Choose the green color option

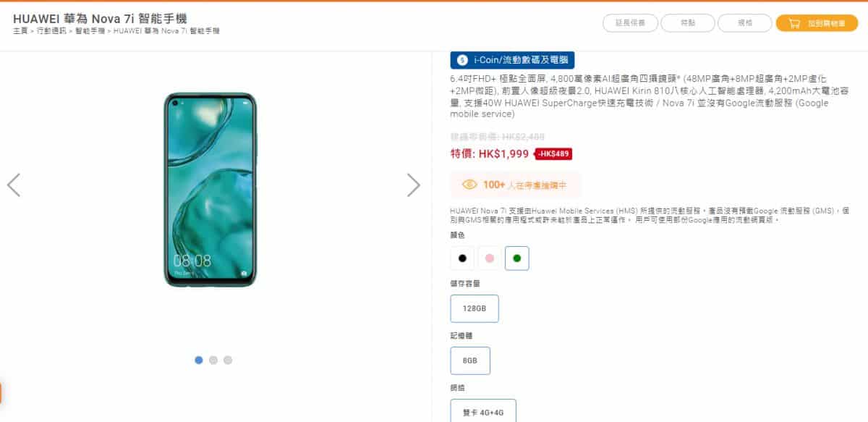(517, 258)
